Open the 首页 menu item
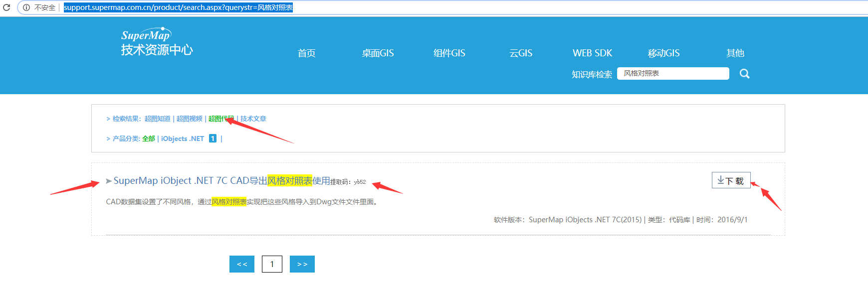The width and height of the screenshot is (868, 284). [306, 53]
